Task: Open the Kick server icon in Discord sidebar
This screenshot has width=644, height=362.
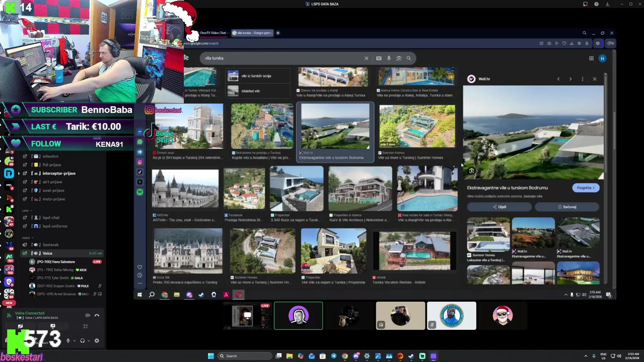Action: (x=9, y=209)
